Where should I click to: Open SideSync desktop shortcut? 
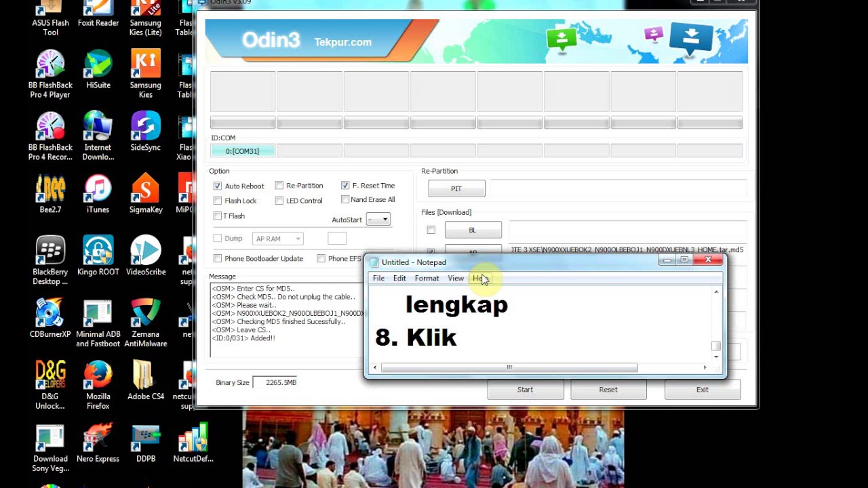[x=145, y=132]
